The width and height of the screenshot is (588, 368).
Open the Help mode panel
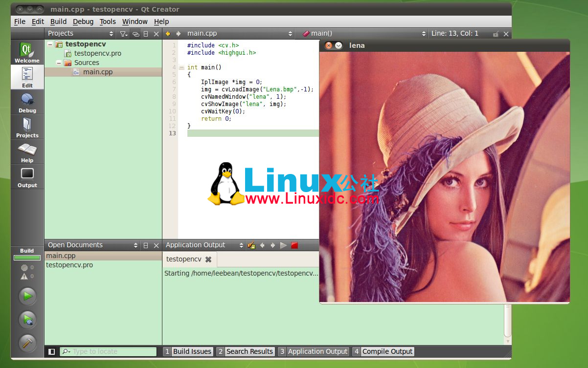[x=27, y=152]
